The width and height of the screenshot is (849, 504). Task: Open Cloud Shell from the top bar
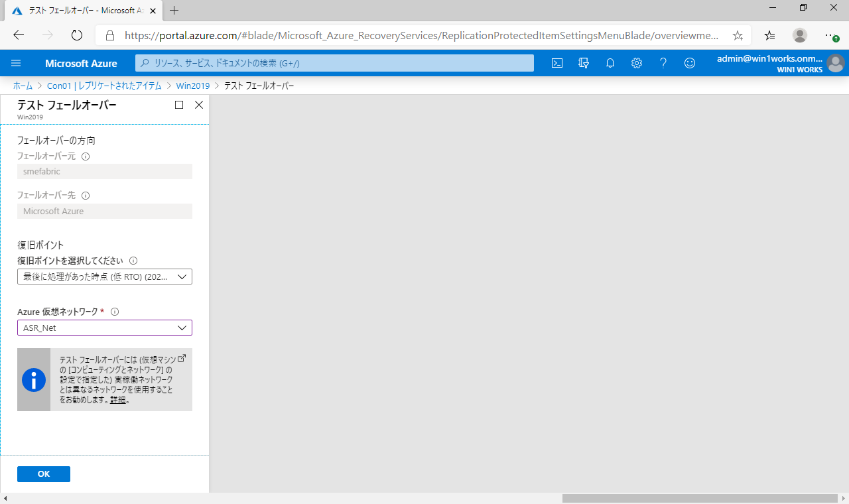558,63
